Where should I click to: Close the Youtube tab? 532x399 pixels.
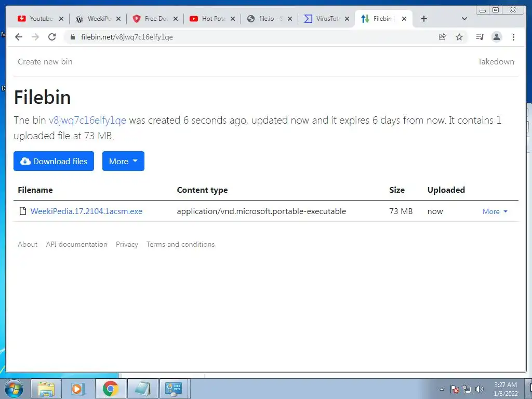[61, 19]
